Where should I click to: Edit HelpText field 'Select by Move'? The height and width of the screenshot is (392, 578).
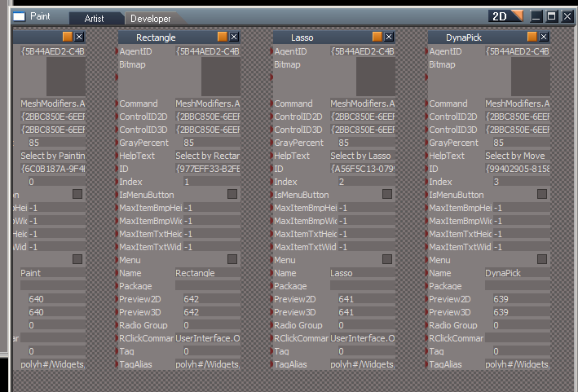pos(517,156)
